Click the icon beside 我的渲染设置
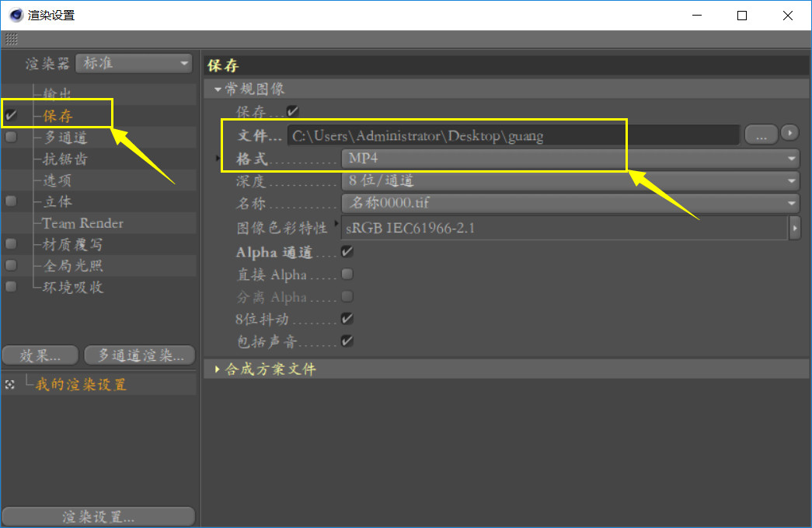This screenshot has height=528, width=812. click(x=10, y=384)
